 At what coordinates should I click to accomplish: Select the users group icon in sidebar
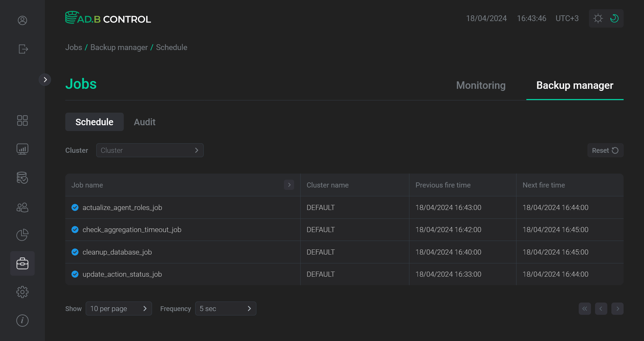point(22,207)
